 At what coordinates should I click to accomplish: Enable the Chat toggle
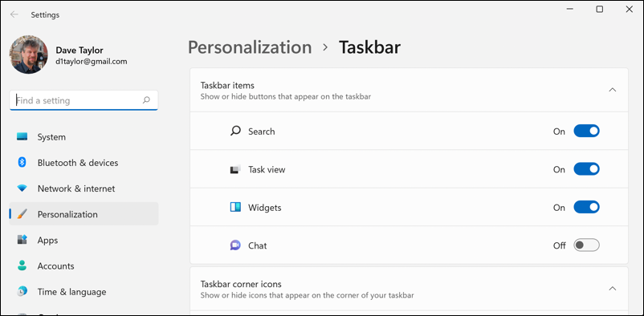point(586,245)
